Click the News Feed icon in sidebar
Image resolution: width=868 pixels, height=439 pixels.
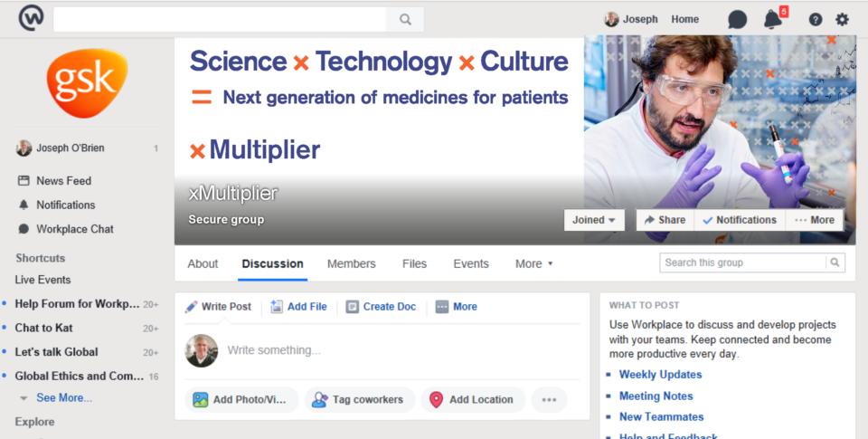24,181
